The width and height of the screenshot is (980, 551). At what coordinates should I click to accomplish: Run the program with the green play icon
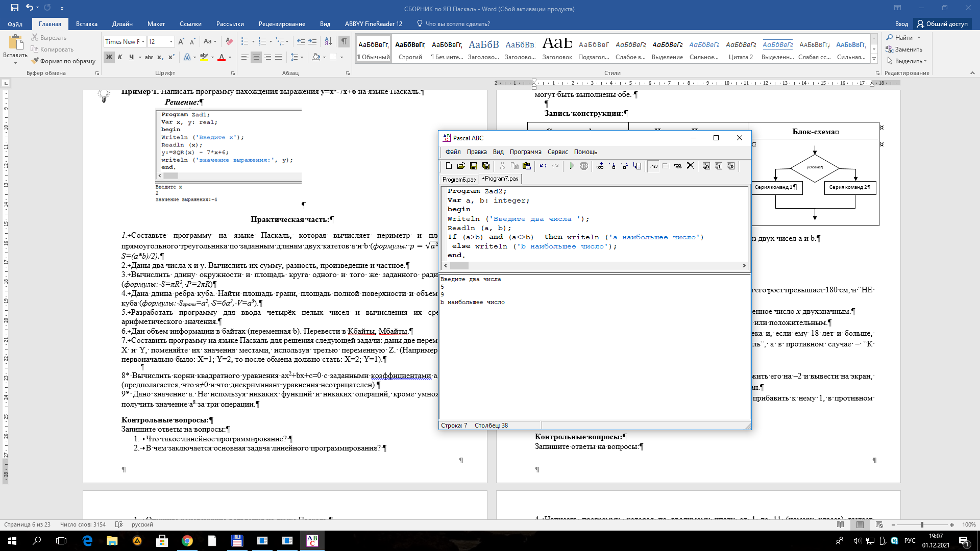[x=572, y=166]
